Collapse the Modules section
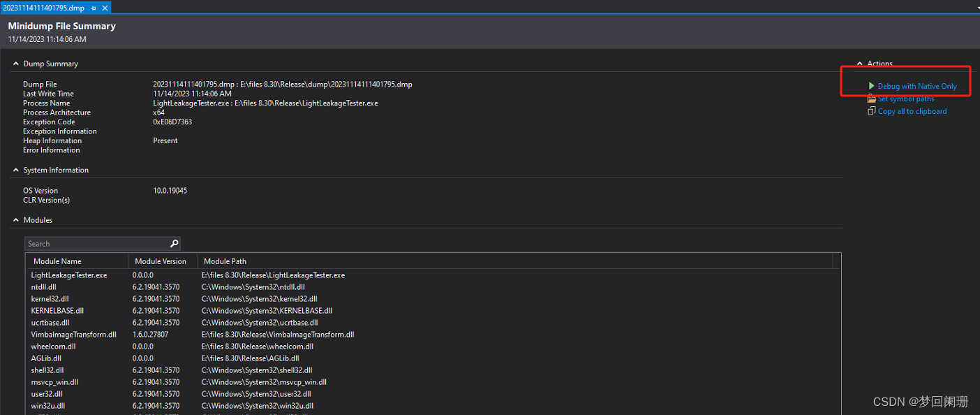Image resolution: width=980 pixels, height=415 pixels. click(x=16, y=220)
